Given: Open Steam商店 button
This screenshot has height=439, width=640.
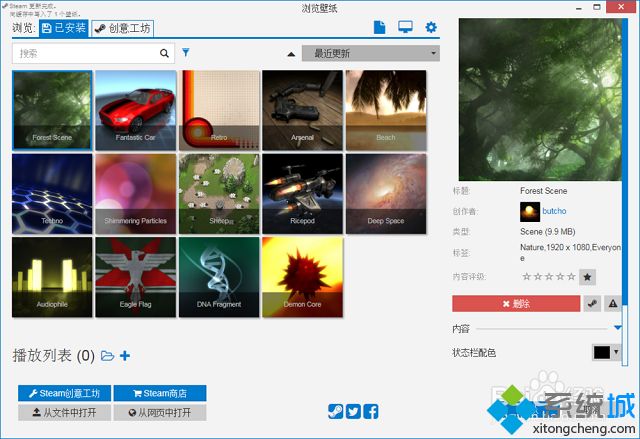Looking at the screenshot, I should [x=160, y=393].
